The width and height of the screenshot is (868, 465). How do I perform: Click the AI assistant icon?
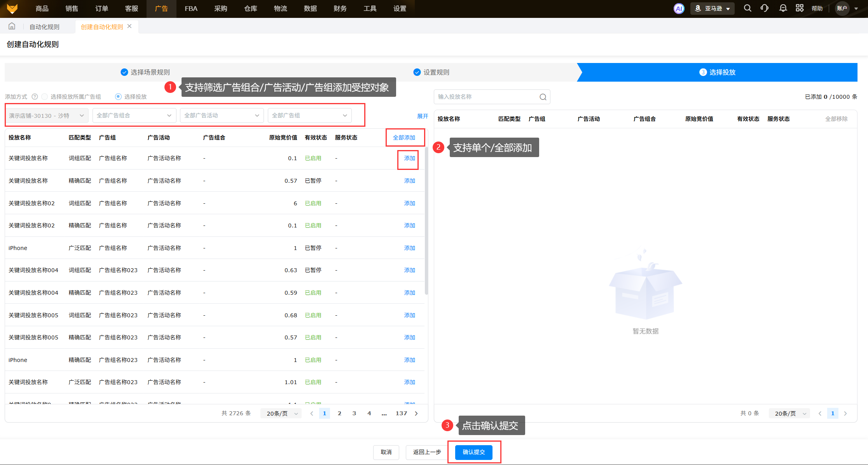tap(679, 9)
